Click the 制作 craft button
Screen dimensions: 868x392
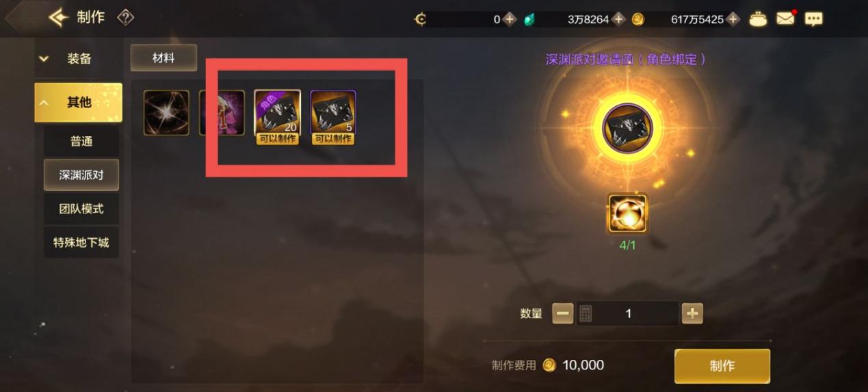point(722,366)
